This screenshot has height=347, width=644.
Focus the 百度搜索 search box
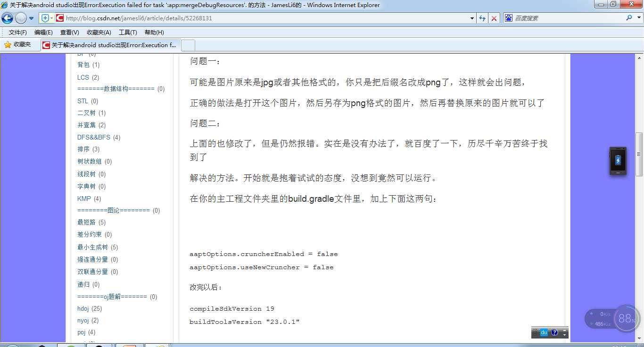tap(568, 18)
